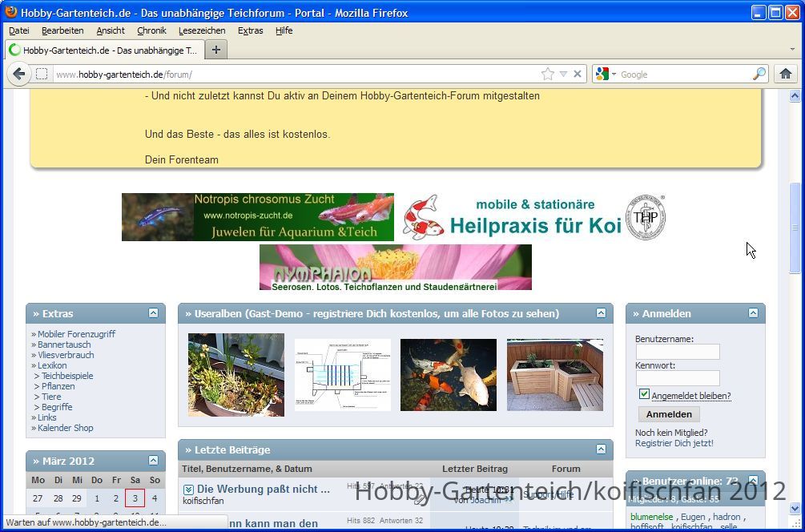Collapse the März 2012 calendar panel

coord(153,460)
